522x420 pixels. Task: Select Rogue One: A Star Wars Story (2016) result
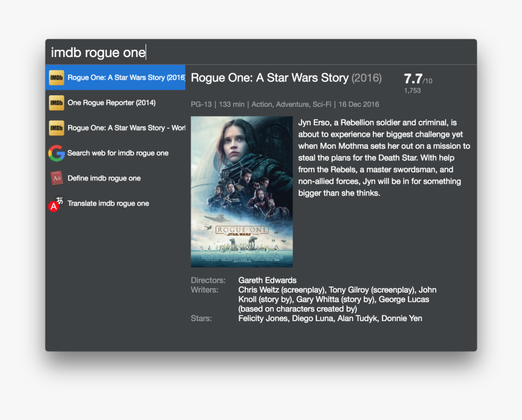tap(115, 78)
